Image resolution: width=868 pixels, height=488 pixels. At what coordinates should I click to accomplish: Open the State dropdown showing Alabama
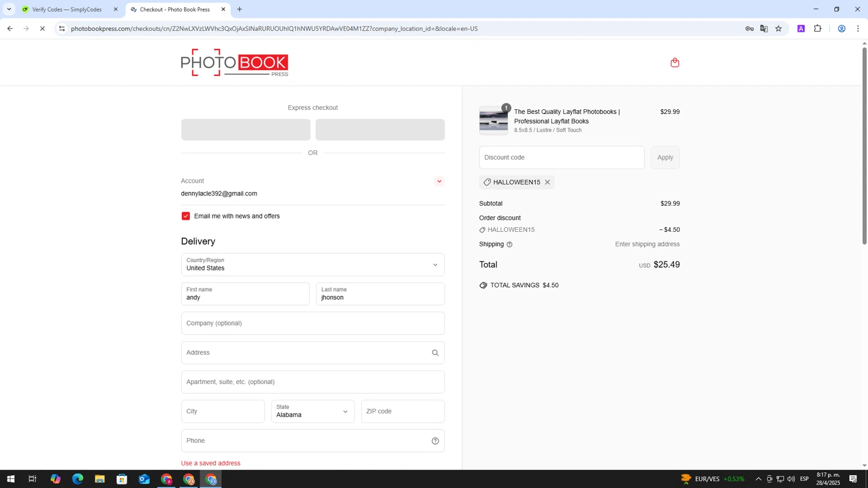[x=312, y=412]
